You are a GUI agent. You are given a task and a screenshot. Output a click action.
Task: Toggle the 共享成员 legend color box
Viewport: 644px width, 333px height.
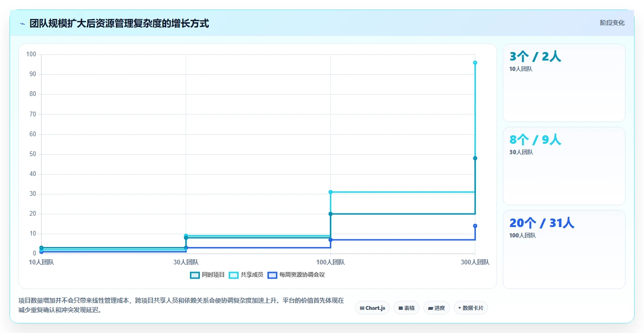[234, 275]
